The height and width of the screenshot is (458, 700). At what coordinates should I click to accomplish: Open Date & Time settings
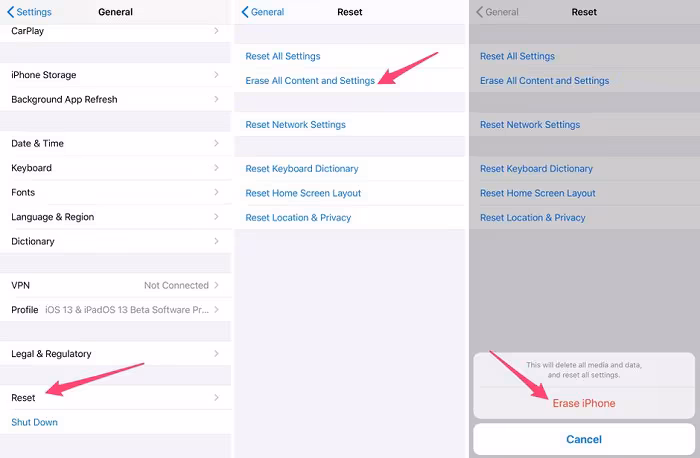116,143
